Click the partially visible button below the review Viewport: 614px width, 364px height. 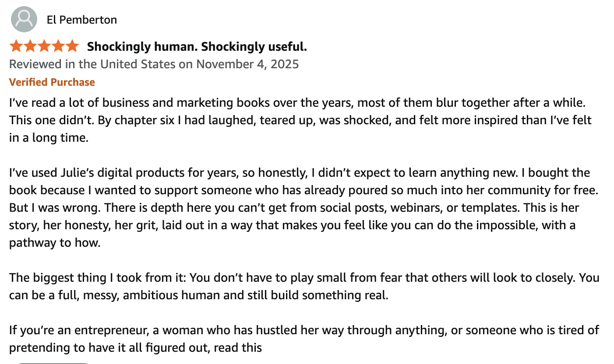click(x=53, y=362)
